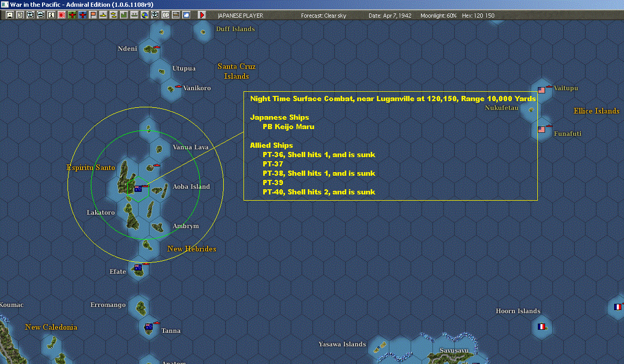Screen dimensions: 624x364
Task: Click the 'PT-36, Shell hits 1' line
Action: pos(319,155)
